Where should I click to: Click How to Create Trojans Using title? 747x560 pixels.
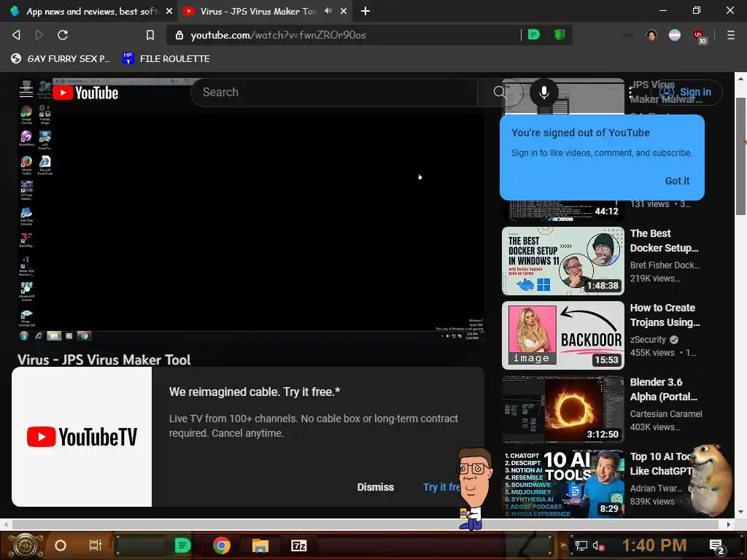click(x=665, y=315)
